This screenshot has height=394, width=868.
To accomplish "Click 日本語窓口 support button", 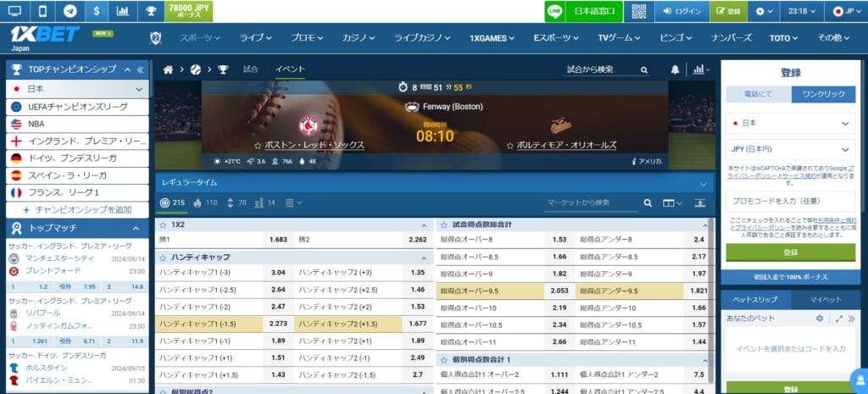I will pos(594,11).
